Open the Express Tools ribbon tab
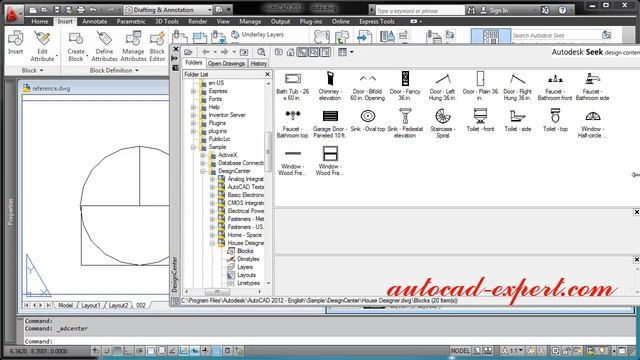Image resolution: width=640 pixels, height=360 pixels. point(377,21)
